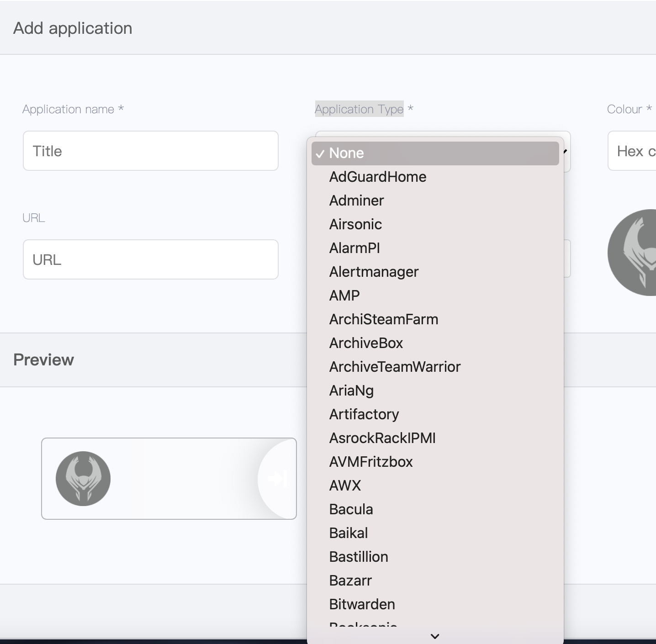The width and height of the screenshot is (656, 644).
Task: Select Bastillion entry
Action: (435, 557)
